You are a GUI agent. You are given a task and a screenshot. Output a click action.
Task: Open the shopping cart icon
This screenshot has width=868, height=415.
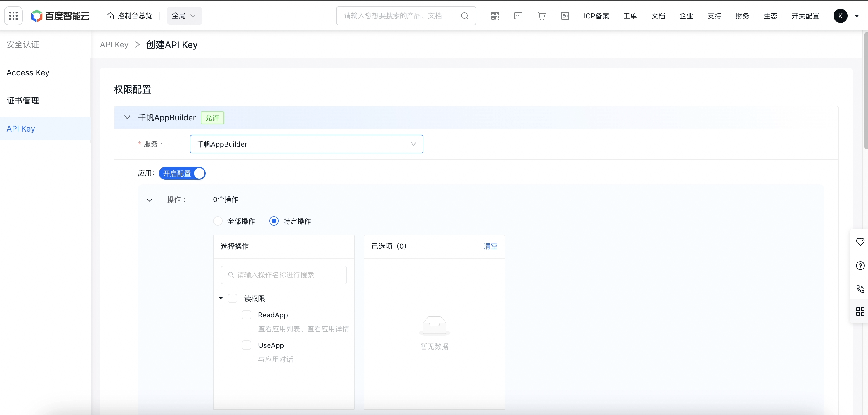pos(541,16)
